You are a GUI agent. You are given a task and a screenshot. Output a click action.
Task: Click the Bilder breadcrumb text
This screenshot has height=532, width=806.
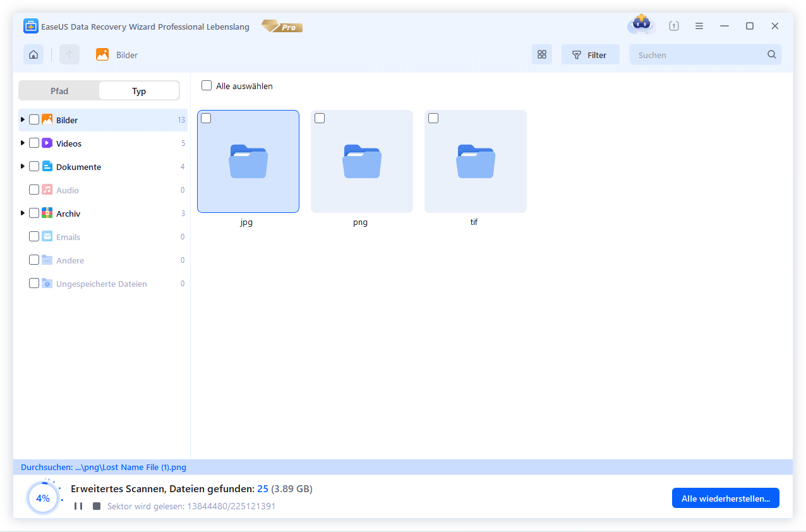pyautogui.click(x=127, y=55)
